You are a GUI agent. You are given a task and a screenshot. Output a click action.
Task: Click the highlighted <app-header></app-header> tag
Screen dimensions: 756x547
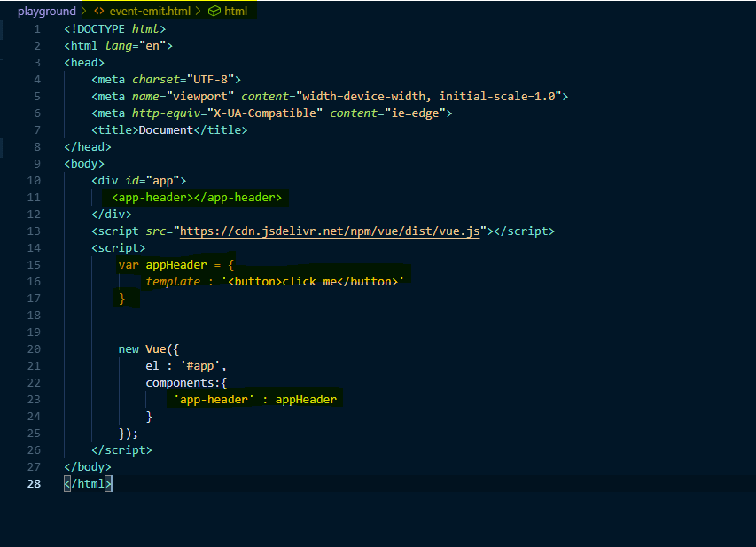[x=197, y=198]
